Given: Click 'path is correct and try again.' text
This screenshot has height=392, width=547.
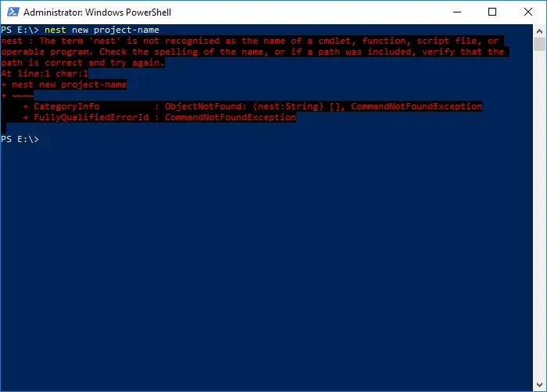Looking at the screenshot, I should click(83, 62).
